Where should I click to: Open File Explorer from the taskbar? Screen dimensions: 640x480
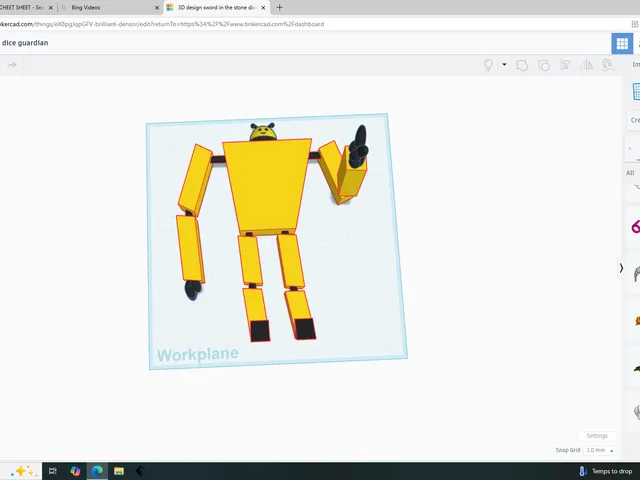(119, 471)
